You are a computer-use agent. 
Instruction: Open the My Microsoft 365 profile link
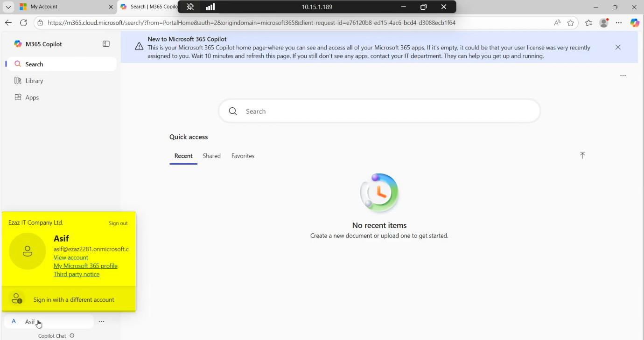tap(85, 266)
